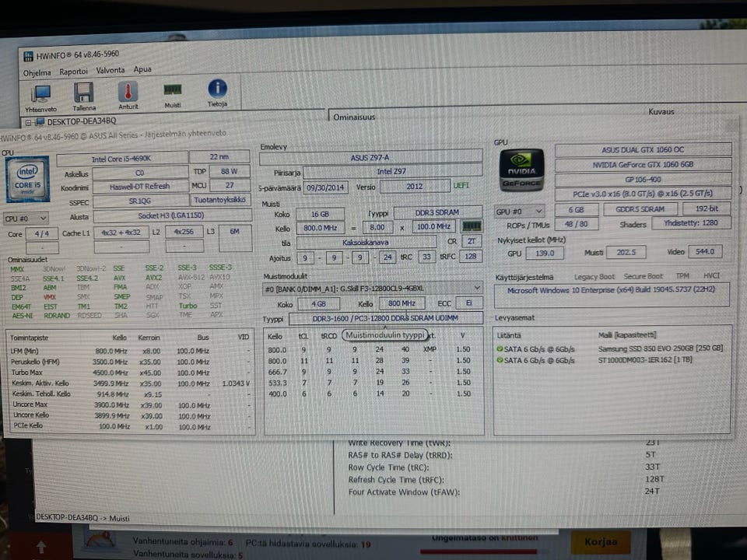Click the first SATA 6 Gb/s drive status indicator
747x560 pixels.
tap(500, 349)
